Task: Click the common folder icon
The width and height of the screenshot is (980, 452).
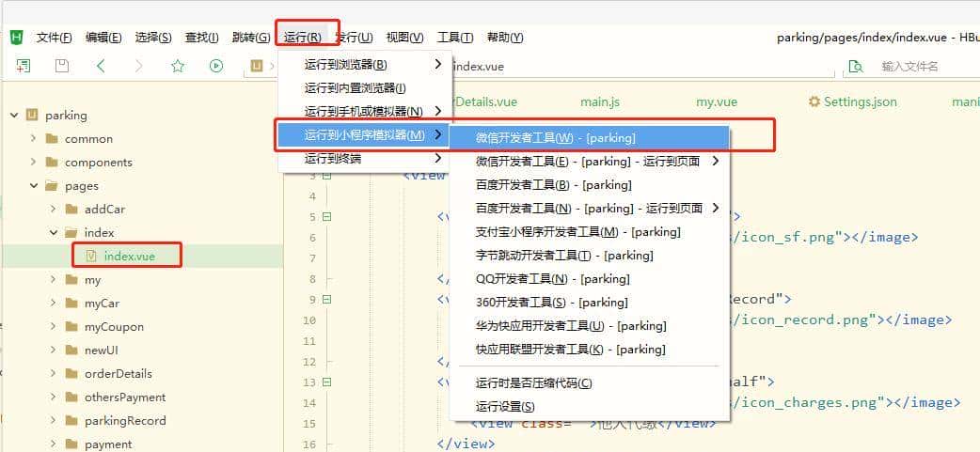Action: pyautogui.click(x=52, y=138)
